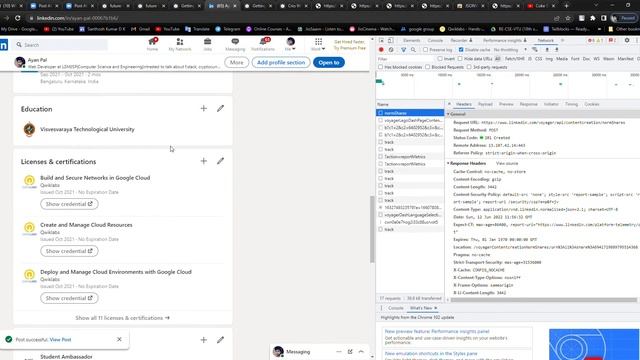Open Timing tab of request details
Image resolution: width=640 pixels, height=360 pixels.
[571, 104]
